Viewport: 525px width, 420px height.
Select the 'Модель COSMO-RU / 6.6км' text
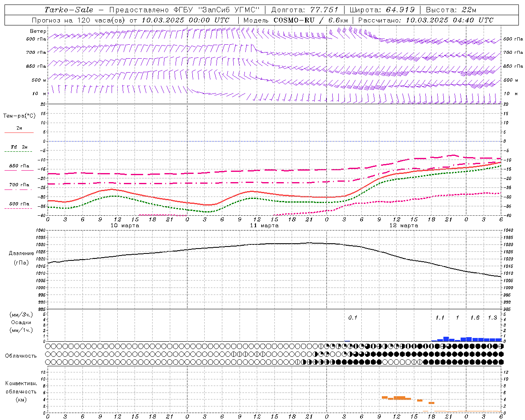pos(296,20)
